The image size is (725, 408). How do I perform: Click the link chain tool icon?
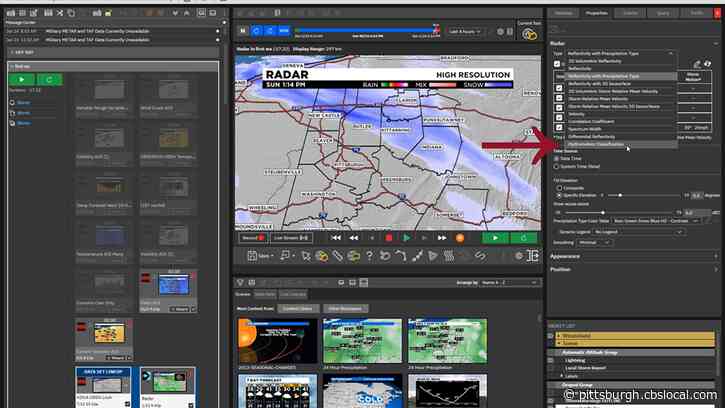480,256
